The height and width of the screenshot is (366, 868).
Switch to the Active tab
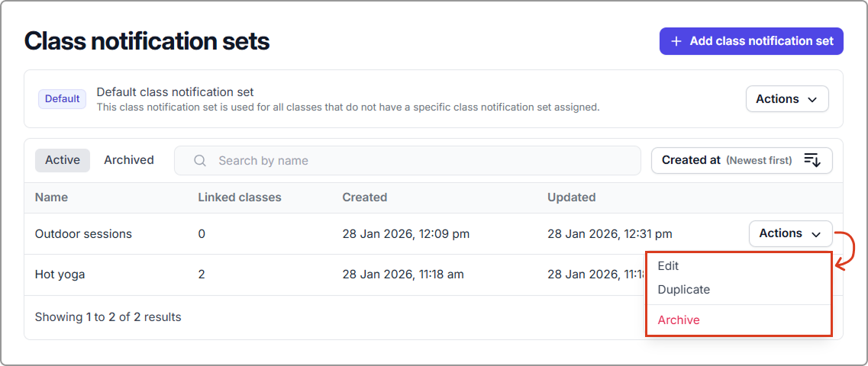click(63, 160)
